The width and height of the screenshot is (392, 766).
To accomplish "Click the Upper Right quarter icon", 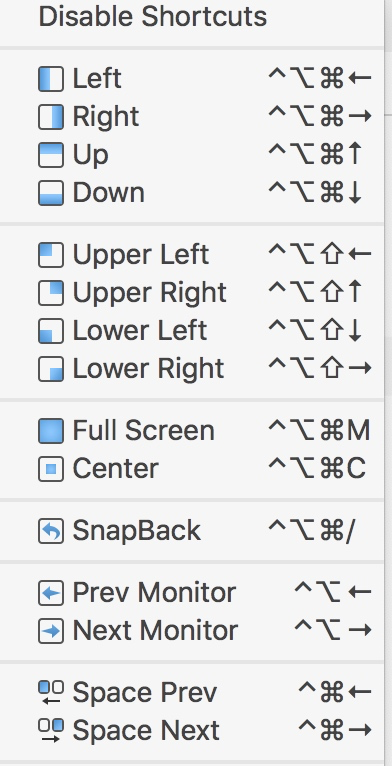I will 51,293.
